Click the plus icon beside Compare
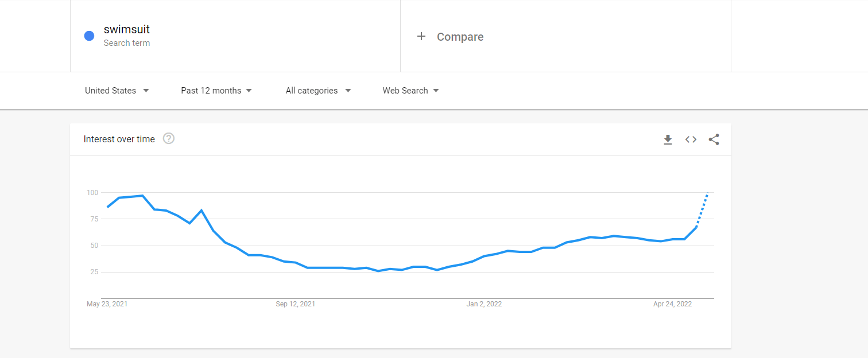The height and width of the screenshot is (358, 868). (421, 37)
